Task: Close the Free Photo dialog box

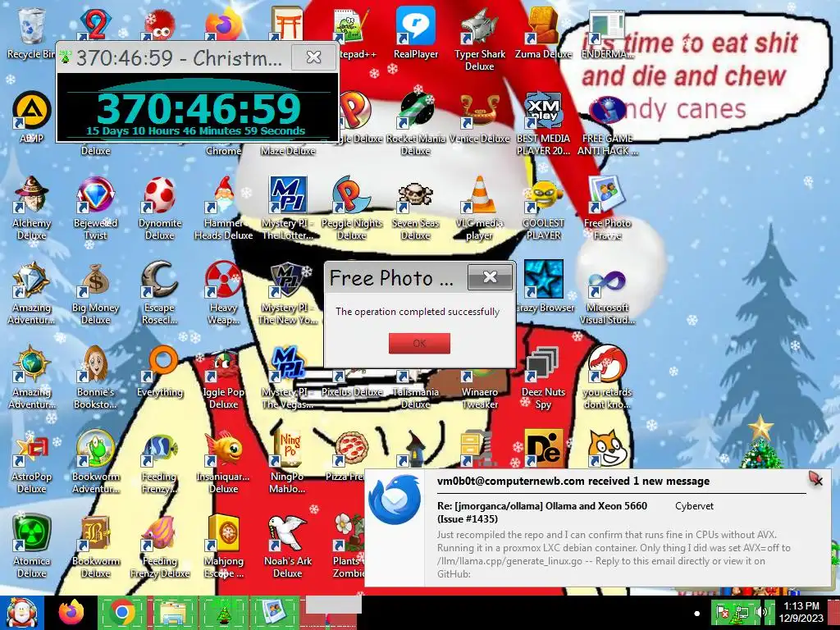Action: click(x=490, y=277)
